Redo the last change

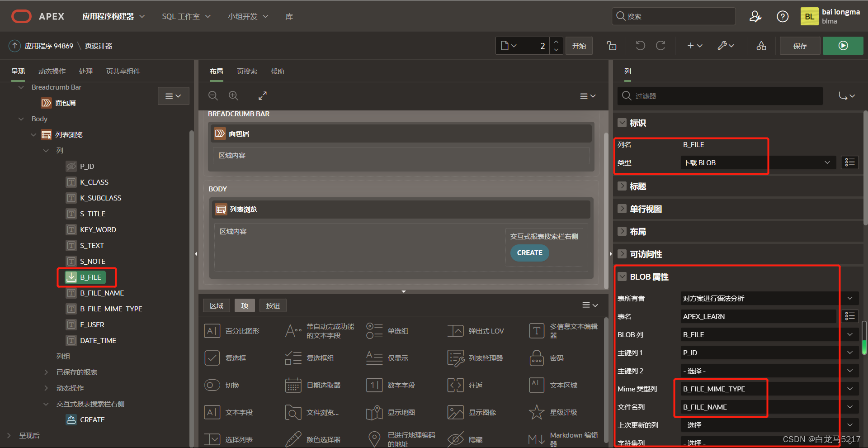(x=660, y=46)
